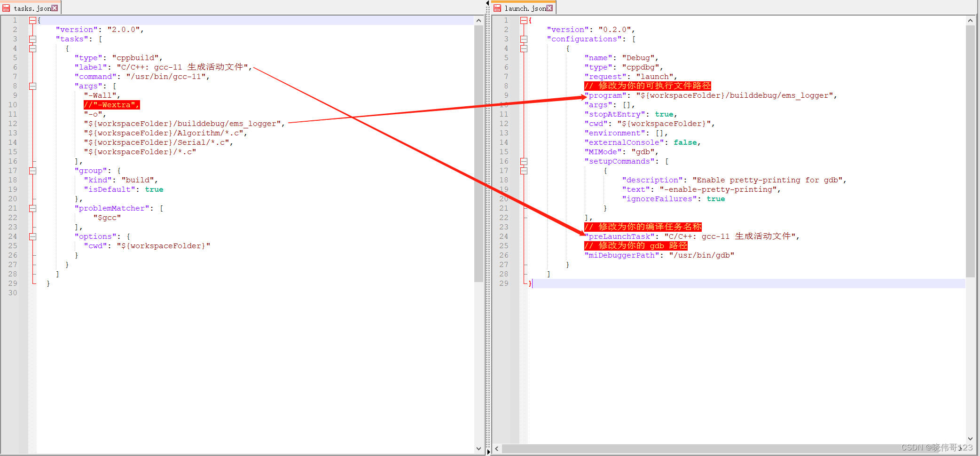Click the "cwd" option line in tasks.json
This screenshot has height=456, width=980.
pyautogui.click(x=147, y=246)
